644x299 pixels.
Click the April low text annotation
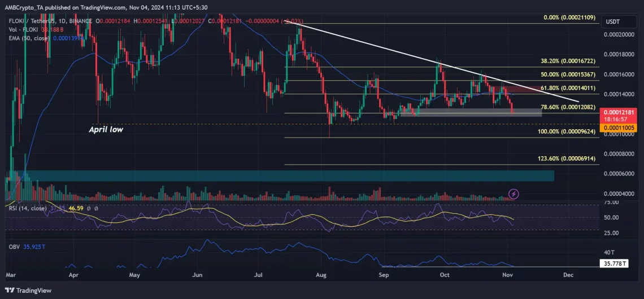tap(106, 129)
